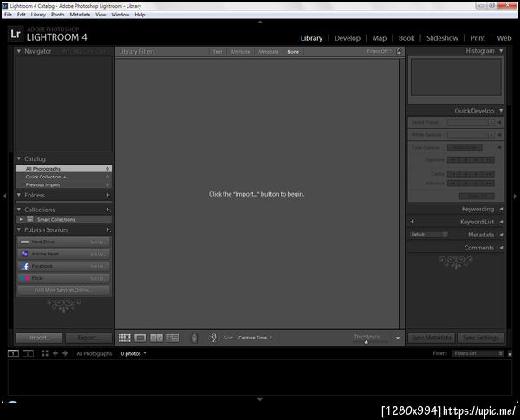Click the Adobe Revel service icon
Viewport: 520px width, 420px height.
pyautogui.click(x=24, y=254)
